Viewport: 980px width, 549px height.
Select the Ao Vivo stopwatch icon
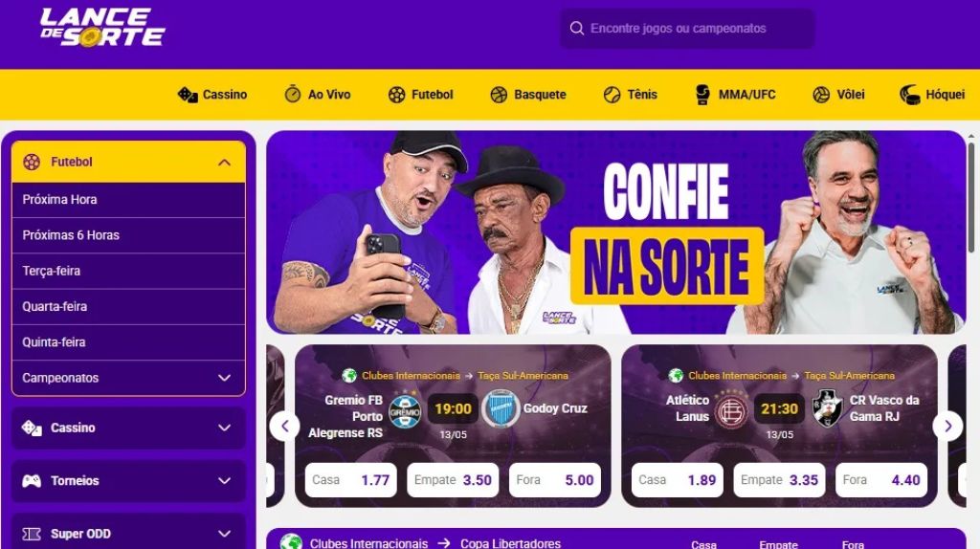pos(293,94)
